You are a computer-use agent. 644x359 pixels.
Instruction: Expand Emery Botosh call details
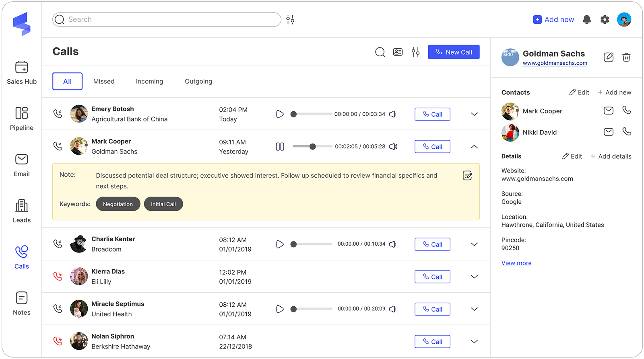474,114
